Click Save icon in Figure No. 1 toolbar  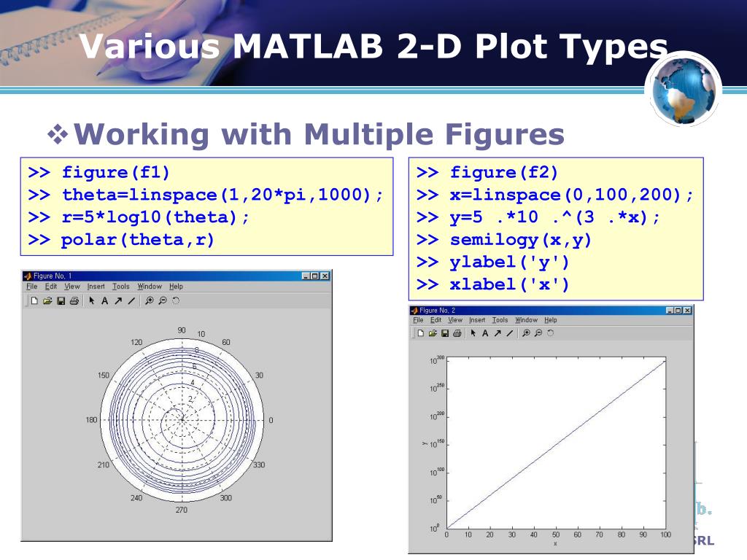(x=61, y=300)
